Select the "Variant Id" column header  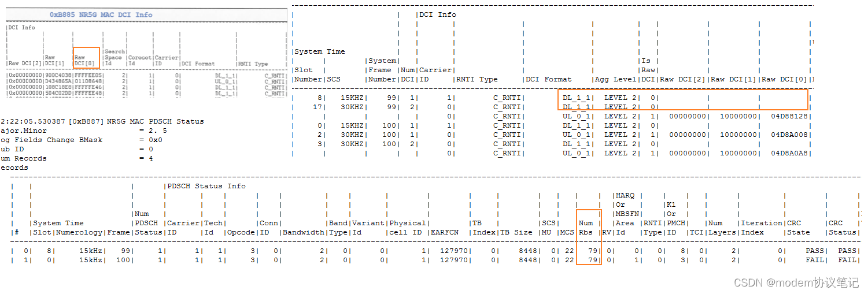click(368, 228)
